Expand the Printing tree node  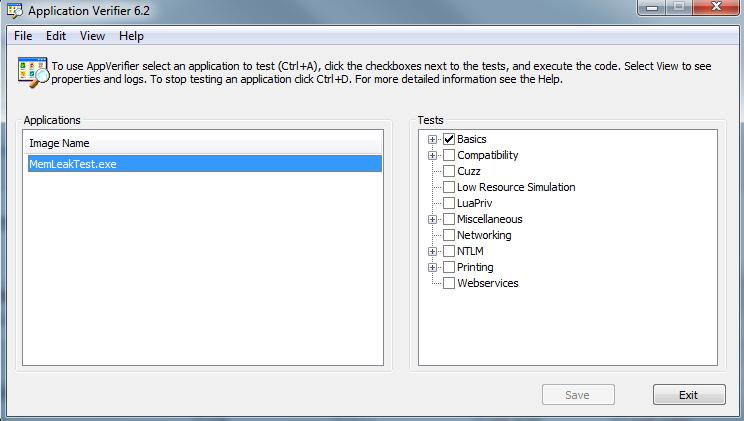click(433, 267)
